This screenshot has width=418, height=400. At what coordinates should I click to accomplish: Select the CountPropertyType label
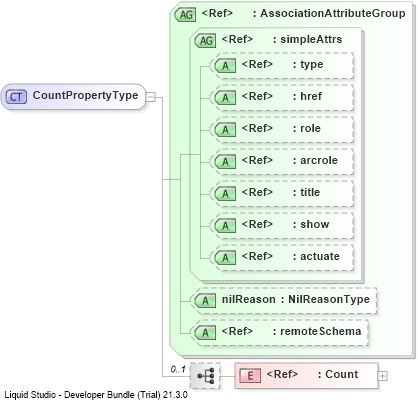[x=85, y=95]
